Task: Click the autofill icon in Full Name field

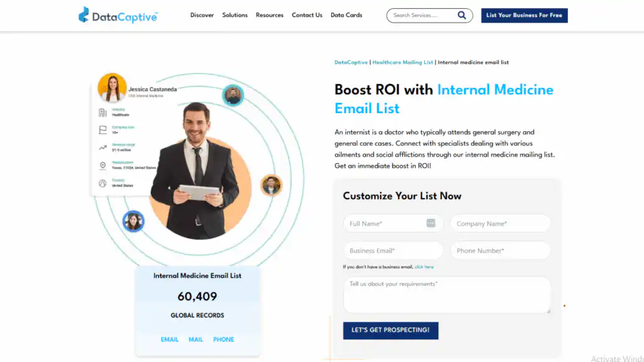Action: (431, 223)
